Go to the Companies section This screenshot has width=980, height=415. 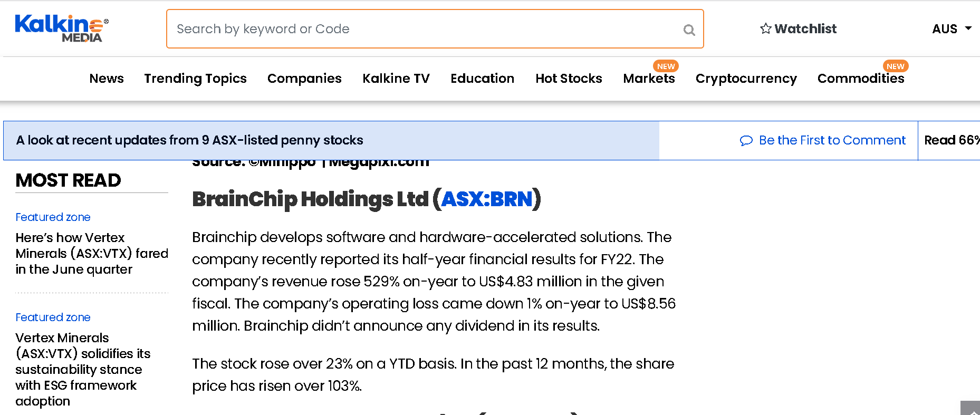[x=304, y=79]
